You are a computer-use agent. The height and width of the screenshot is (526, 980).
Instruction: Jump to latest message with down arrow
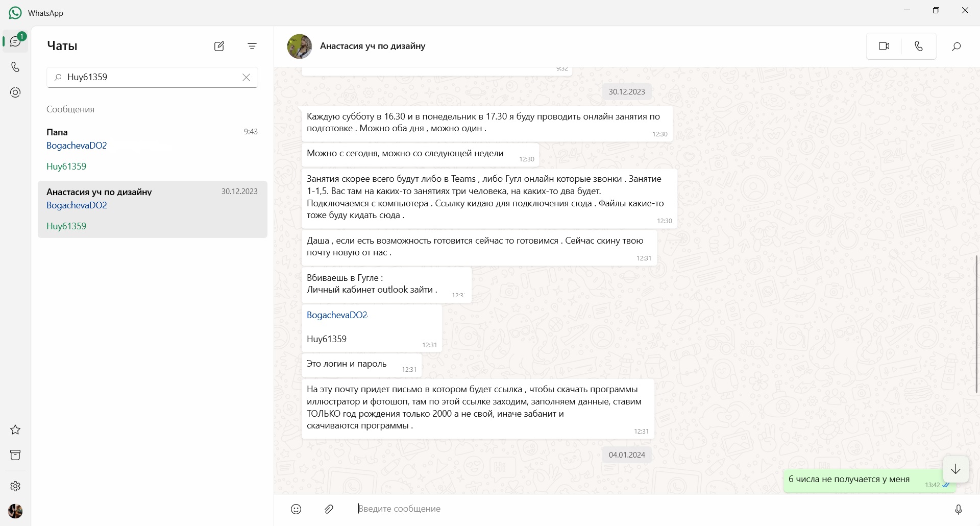(955, 469)
